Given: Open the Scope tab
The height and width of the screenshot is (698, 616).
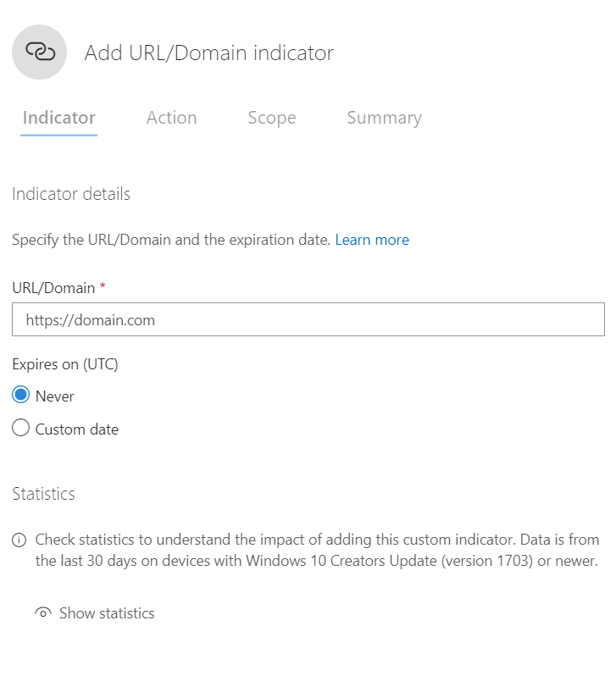Looking at the screenshot, I should [271, 117].
